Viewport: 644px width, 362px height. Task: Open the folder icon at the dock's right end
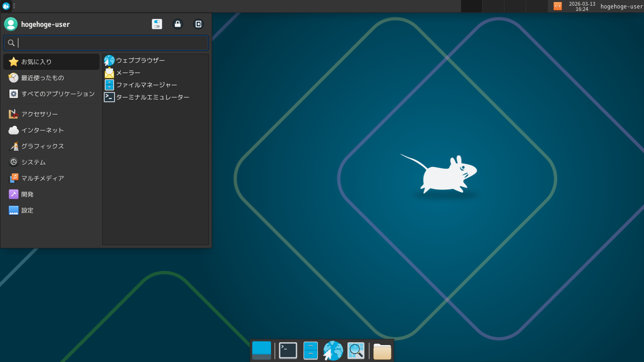tap(382, 350)
